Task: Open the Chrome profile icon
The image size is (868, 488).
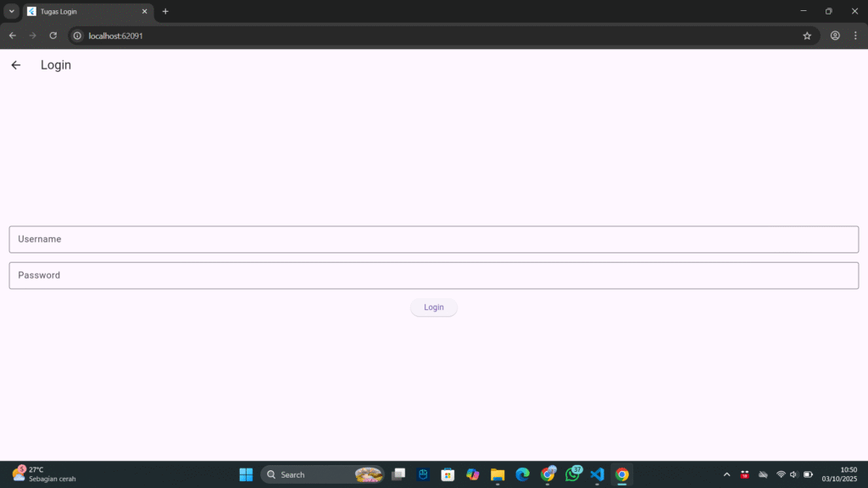Action: (835, 36)
